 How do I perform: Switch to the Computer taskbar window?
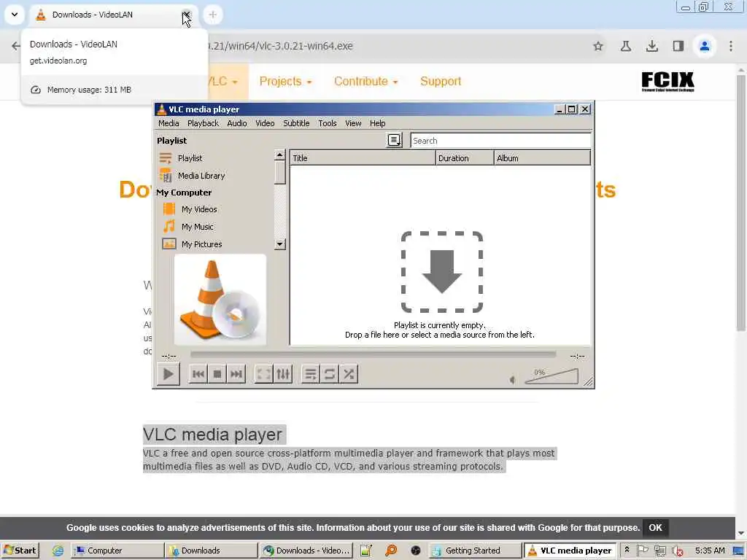point(117,551)
